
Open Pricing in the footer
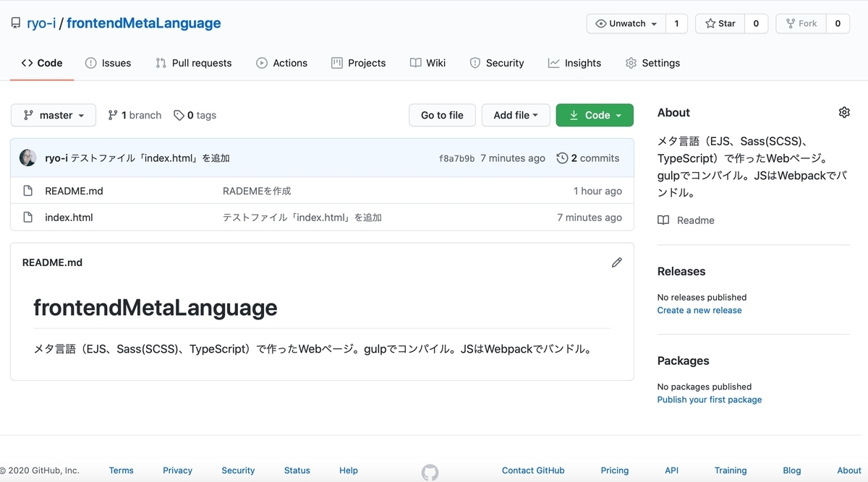click(614, 470)
